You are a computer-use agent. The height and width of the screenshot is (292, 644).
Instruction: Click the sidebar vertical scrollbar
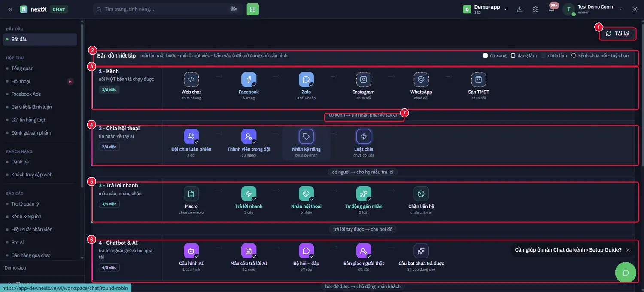pyautogui.click(x=82, y=105)
